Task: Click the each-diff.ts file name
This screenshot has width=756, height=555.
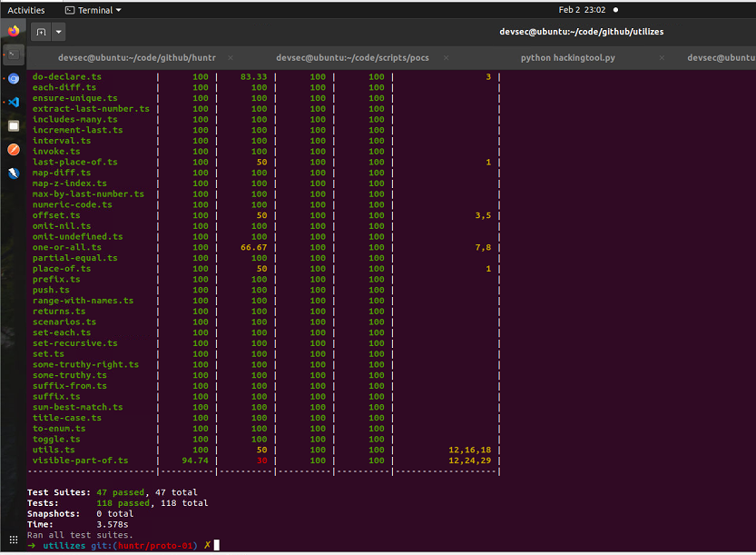Action: click(64, 87)
